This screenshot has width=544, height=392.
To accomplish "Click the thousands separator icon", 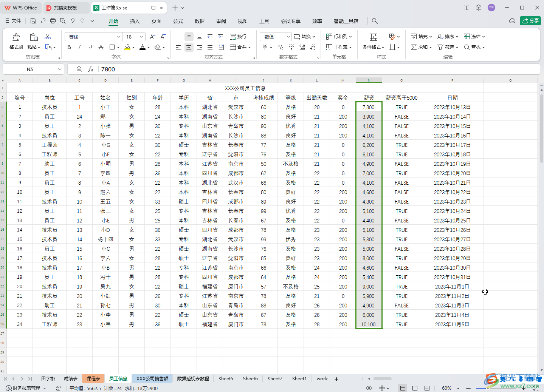I will pyautogui.click(x=291, y=47).
